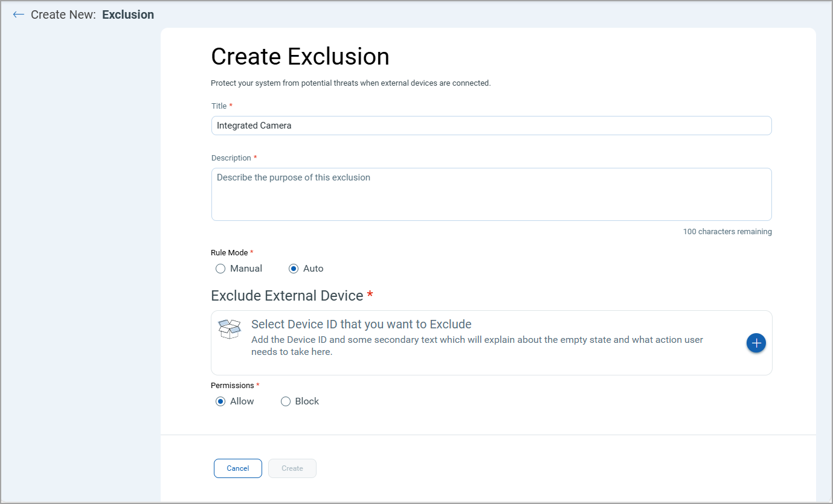Click the empty box illustration icon

tap(230, 328)
